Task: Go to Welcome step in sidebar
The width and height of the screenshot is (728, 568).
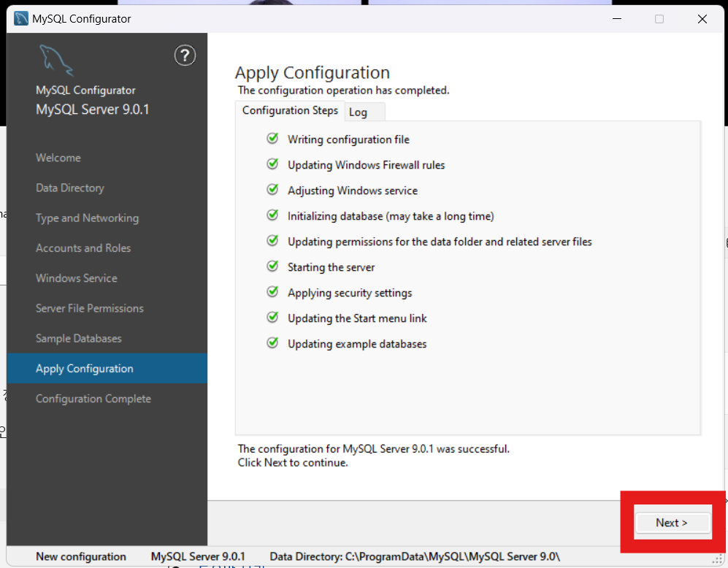Action: tap(58, 158)
